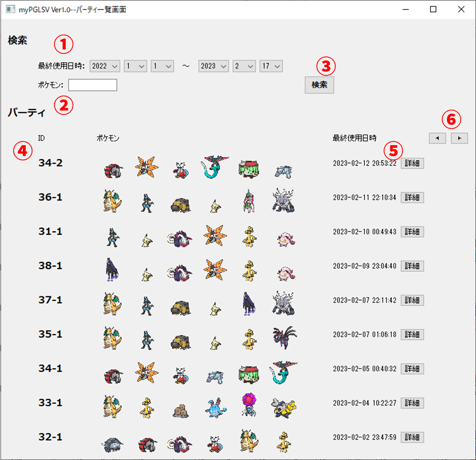Screen dimensions: 476x460
Task: Open 詳細 for party 32-1
Action: point(412,437)
